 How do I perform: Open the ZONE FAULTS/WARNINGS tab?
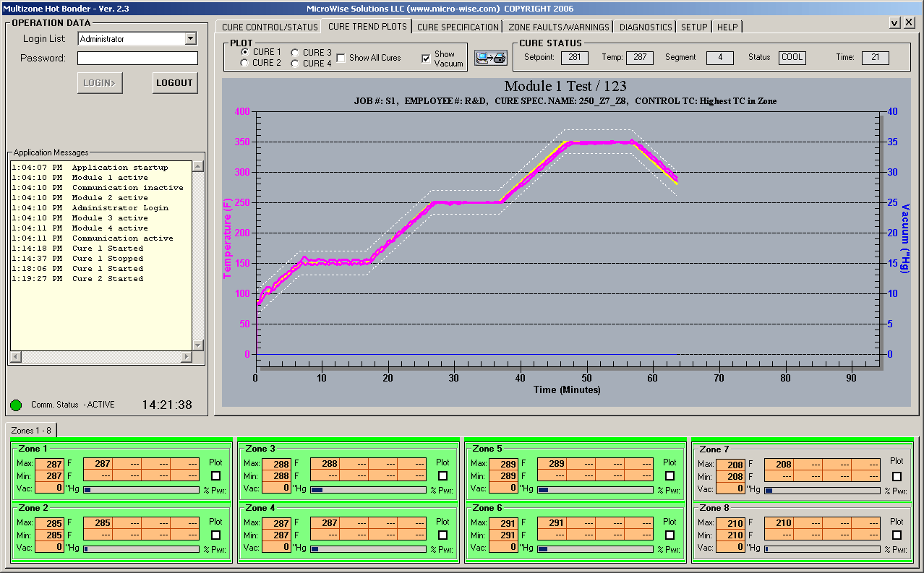pyautogui.click(x=558, y=27)
